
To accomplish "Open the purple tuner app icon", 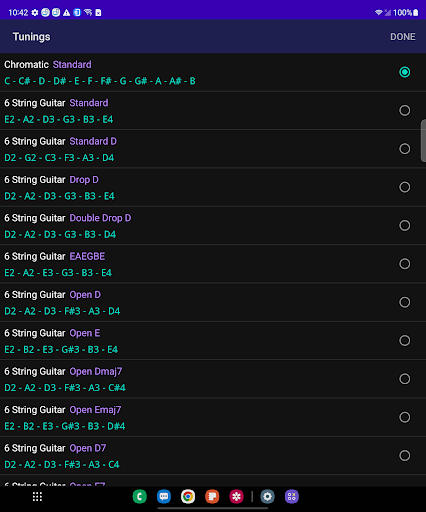I will tap(292, 497).
